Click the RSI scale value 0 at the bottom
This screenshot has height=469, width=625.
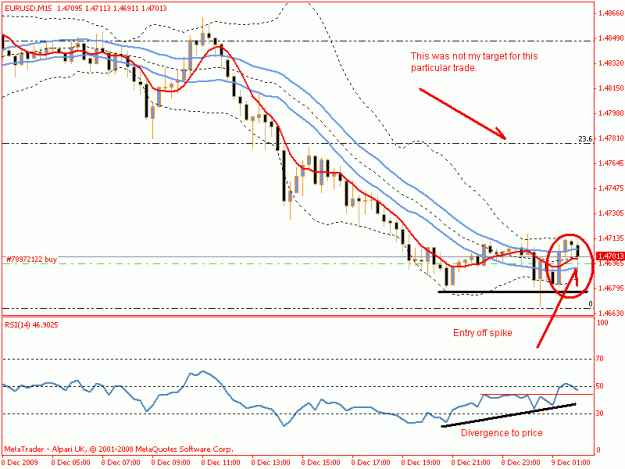coord(598,451)
